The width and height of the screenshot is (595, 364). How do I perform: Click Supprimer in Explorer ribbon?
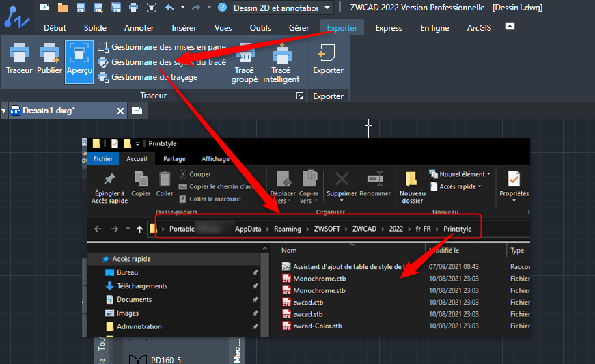pyautogui.click(x=342, y=187)
